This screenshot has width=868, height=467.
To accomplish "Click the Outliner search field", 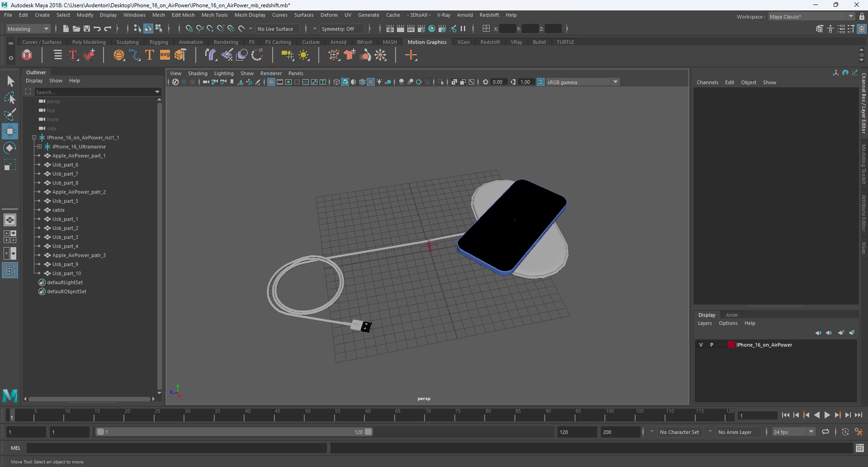I will 94,92.
